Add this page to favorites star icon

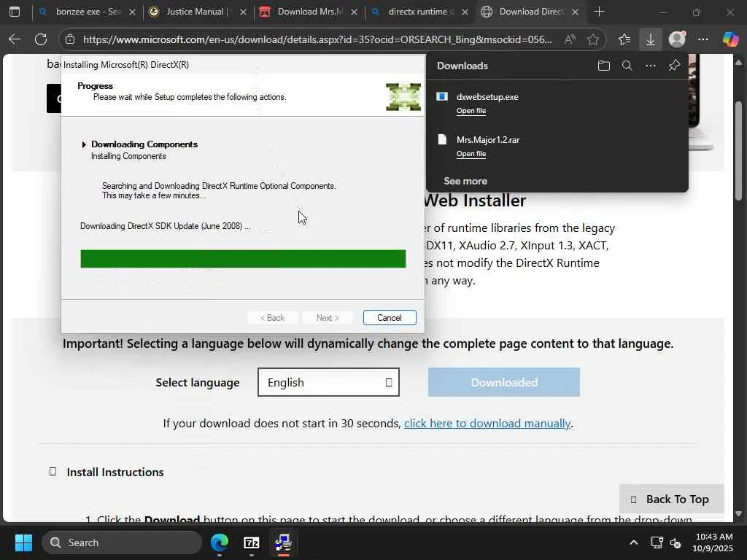(592, 39)
